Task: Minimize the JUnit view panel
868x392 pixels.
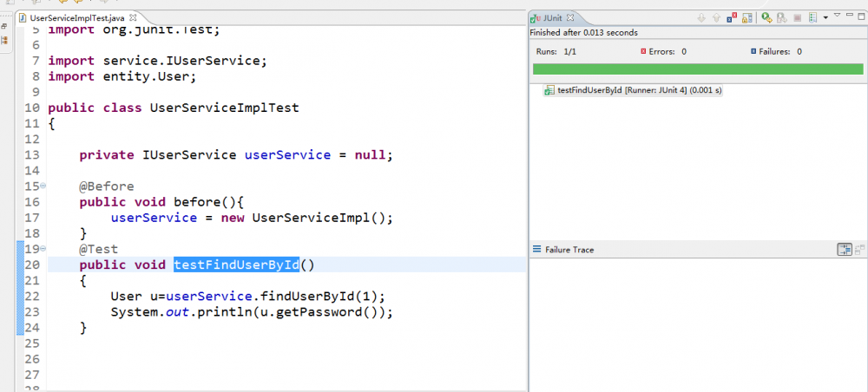Action: coord(850,15)
